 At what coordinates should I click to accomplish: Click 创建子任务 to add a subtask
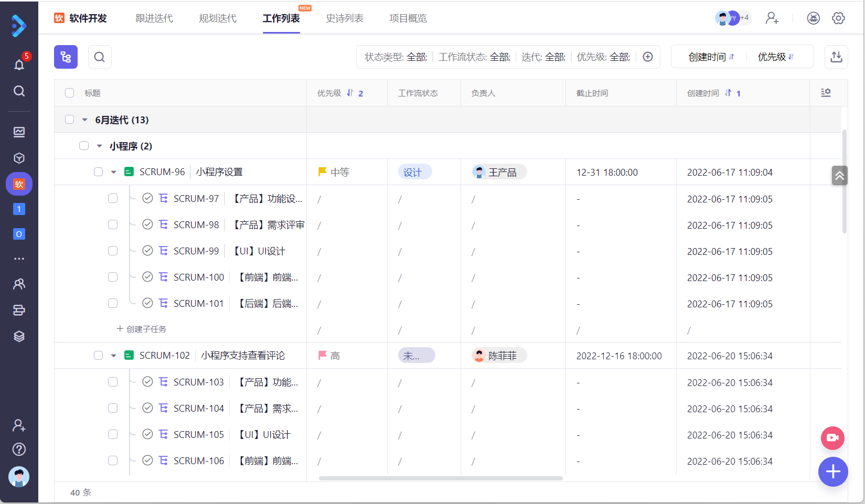(x=141, y=329)
